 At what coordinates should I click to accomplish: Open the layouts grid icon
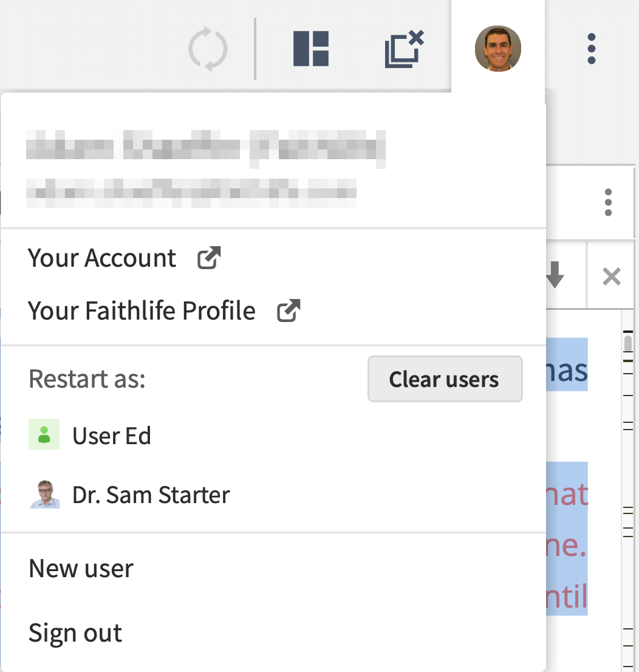coord(311,49)
